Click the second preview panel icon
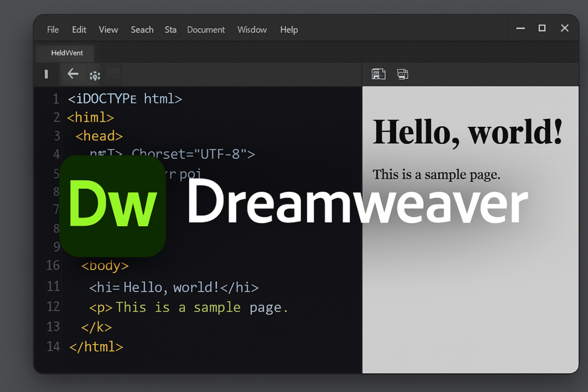Viewport: 588px width, 392px height. (403, 74)
